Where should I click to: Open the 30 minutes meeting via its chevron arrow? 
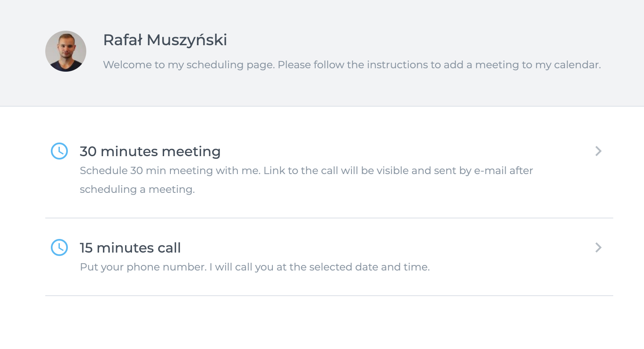598,151
